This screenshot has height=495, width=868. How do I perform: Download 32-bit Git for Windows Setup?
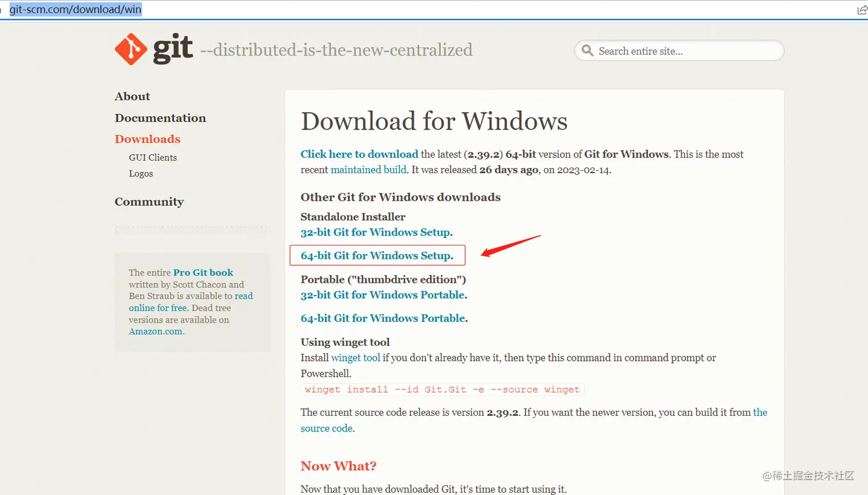pyautogui.click(x=377, y=232)
